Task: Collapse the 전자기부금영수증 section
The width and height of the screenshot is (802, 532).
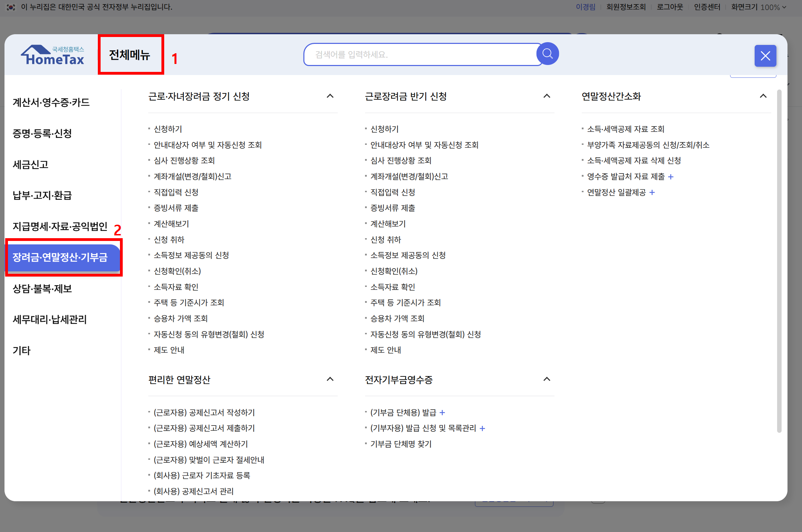Action: [547, 379]
